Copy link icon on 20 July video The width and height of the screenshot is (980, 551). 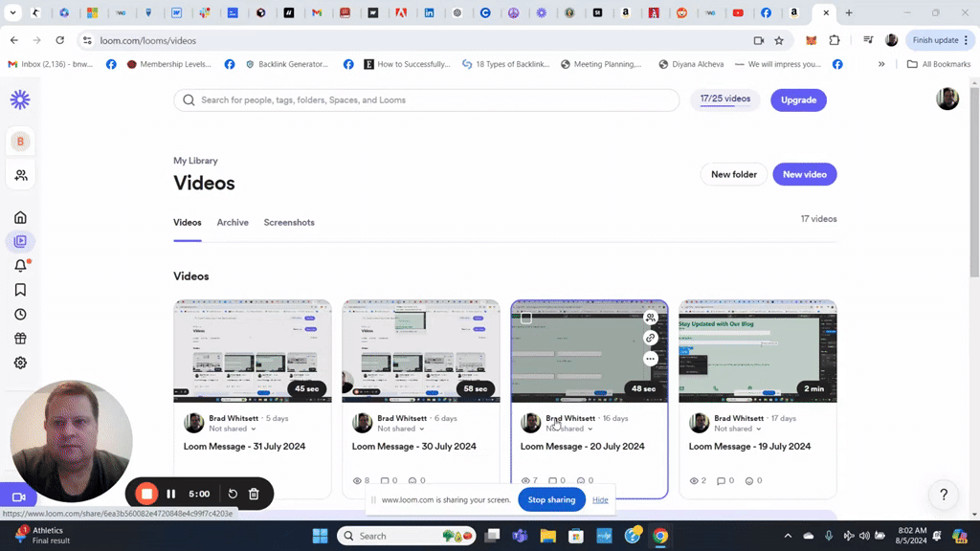point(651,338)
